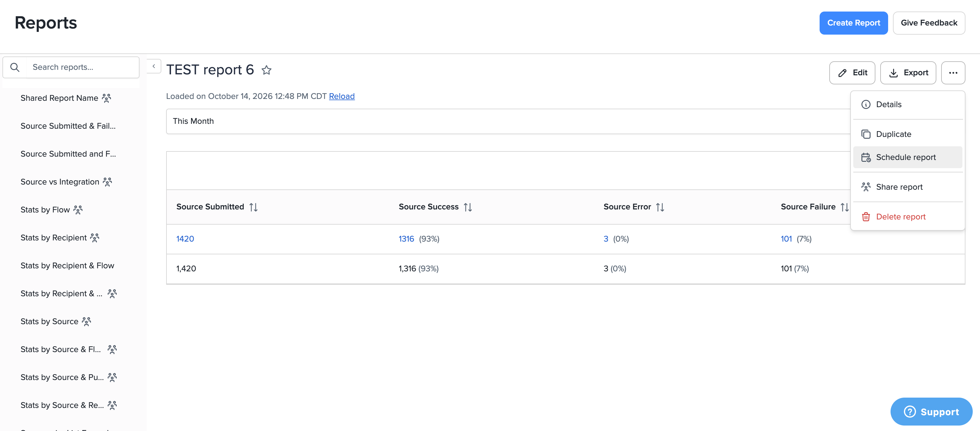Click shared icon beside Stats by Source & Fl...

(112, 350)
